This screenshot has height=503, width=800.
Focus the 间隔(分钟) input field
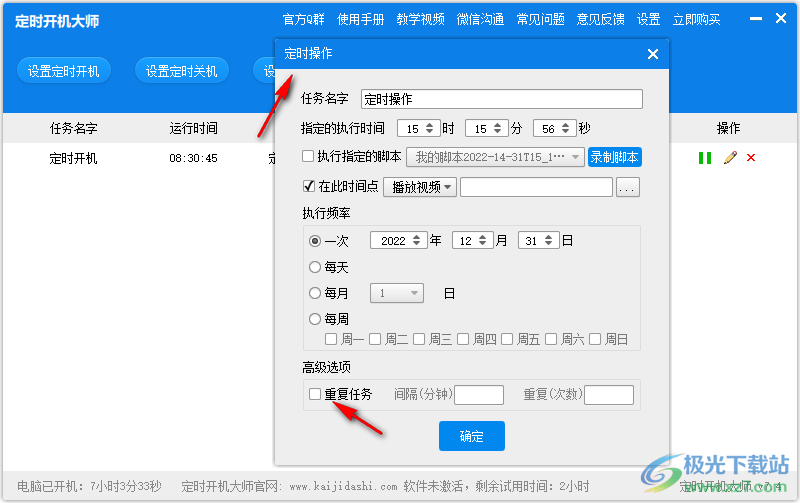pyautogui.click(x=479, y=395)
